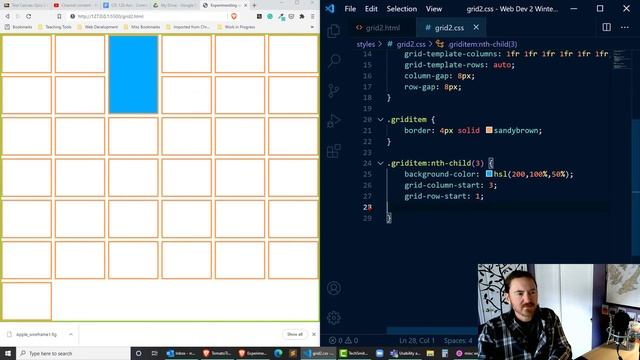The width and height of the screenshot is (640, 360).
Task: Click the errors and warnings status counter
Action: point(343,340)
